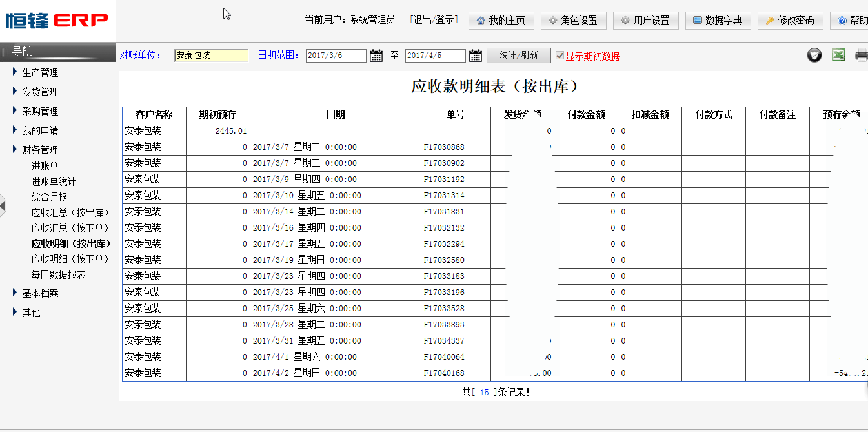
Task: Open 应收汇总（按出库） report
Action: [x=70, y=212]
